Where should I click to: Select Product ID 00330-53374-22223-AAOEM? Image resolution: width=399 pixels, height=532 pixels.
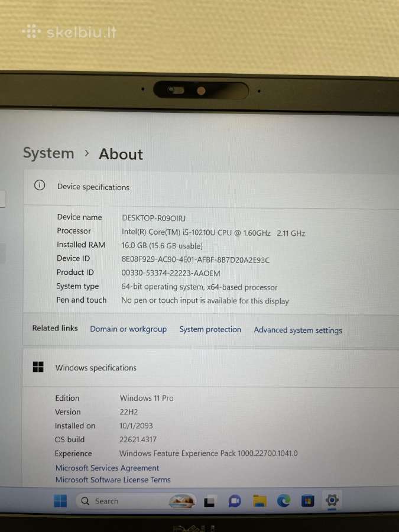coord(171,273)
